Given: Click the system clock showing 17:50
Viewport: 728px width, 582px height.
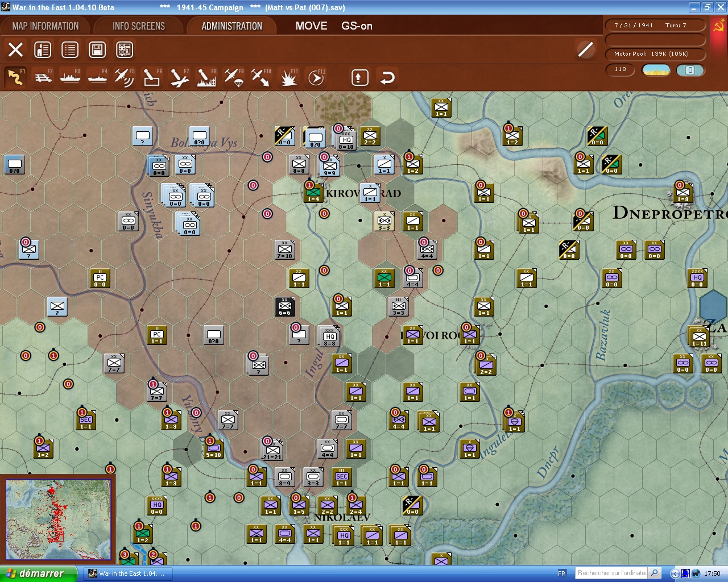Looking at the screenshot, I should coord(712,573).
